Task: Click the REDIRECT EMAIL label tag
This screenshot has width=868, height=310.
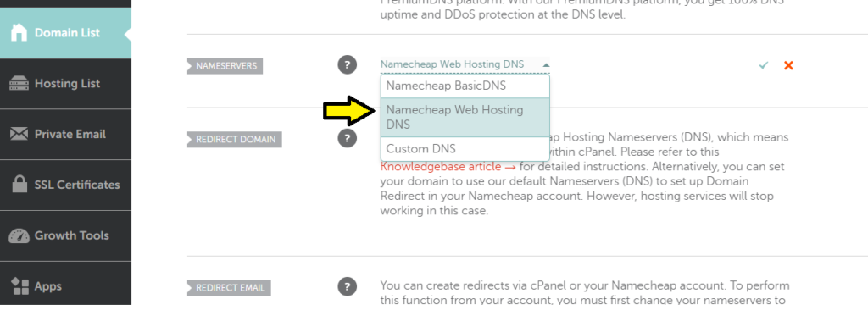Action: click(229, 288)
